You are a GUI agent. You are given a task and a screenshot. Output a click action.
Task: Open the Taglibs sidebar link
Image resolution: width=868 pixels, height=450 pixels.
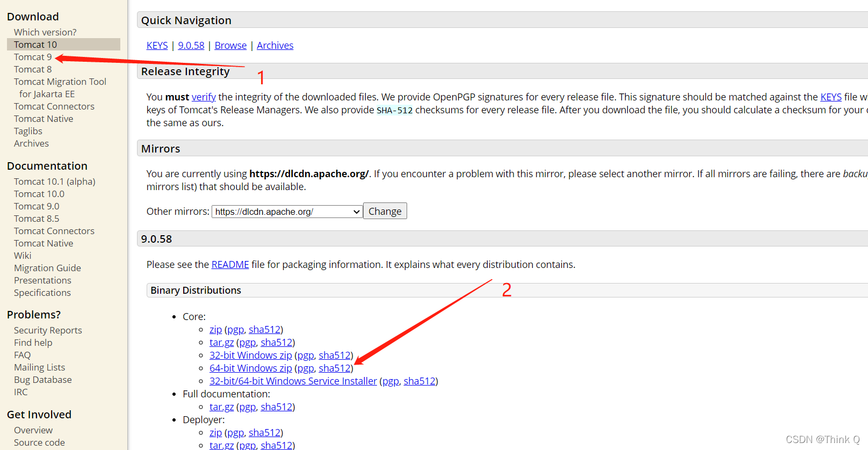[x=28, y=131]
